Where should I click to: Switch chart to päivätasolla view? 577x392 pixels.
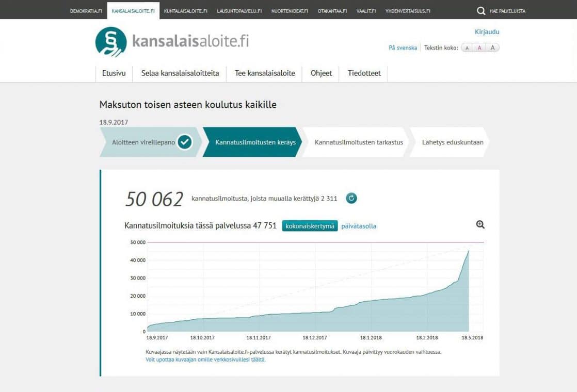359,226
